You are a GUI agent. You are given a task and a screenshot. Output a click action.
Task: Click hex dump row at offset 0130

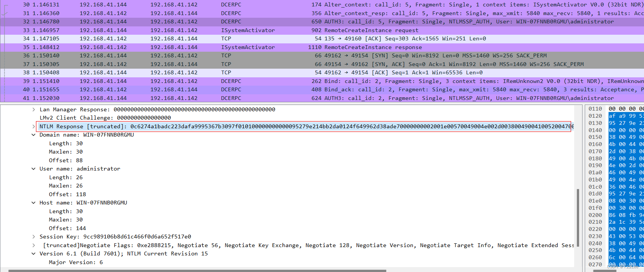coord(616,123)
